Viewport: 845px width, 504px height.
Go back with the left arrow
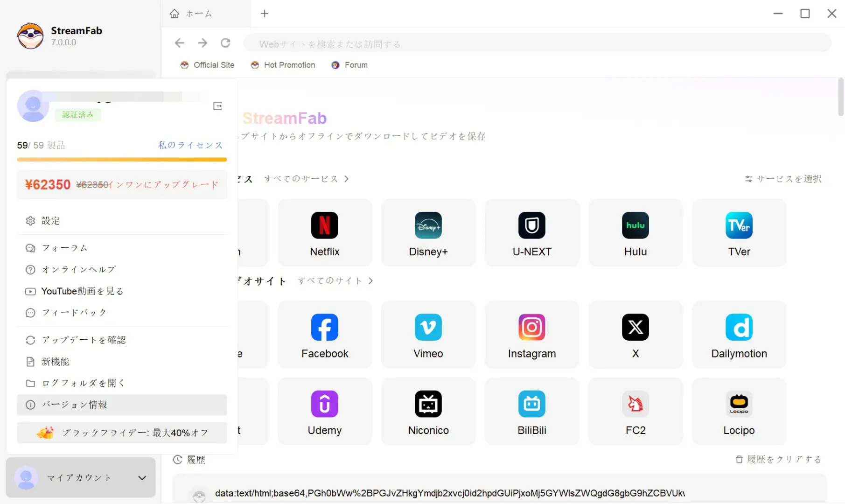[x=180, y=43]
